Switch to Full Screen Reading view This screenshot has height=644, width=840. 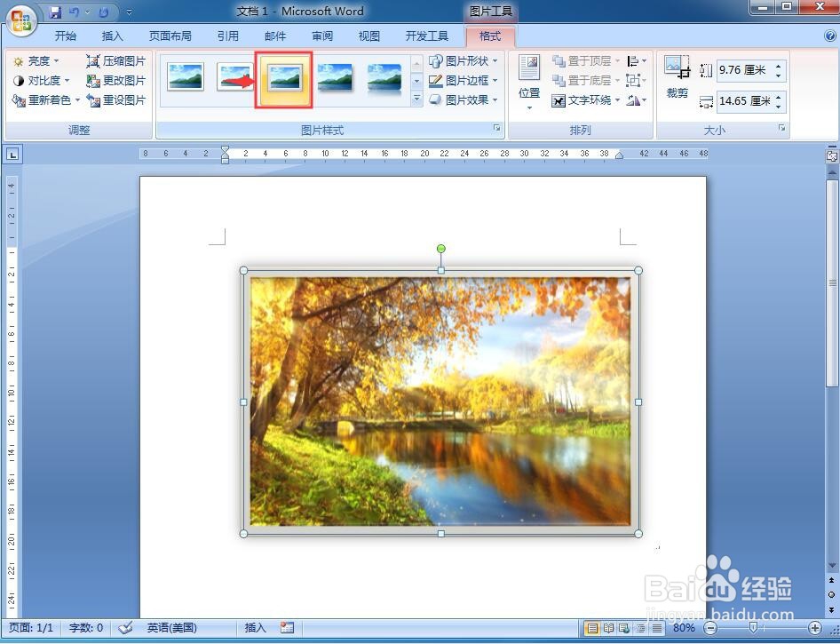pyautogui.click(x=609, y=627)
